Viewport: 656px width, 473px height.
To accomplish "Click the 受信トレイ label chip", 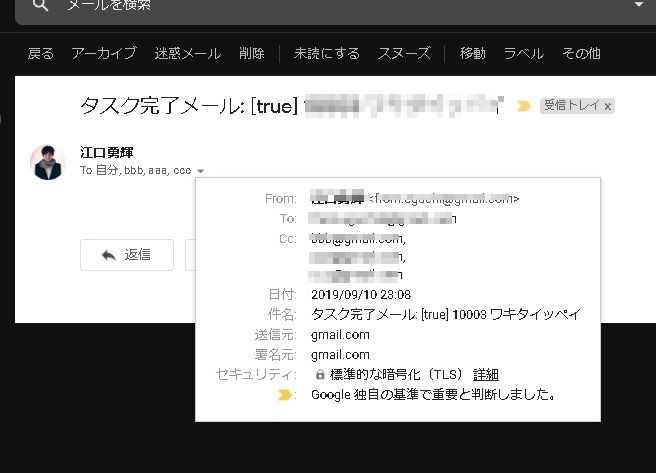I will click(x=571, y=105).
